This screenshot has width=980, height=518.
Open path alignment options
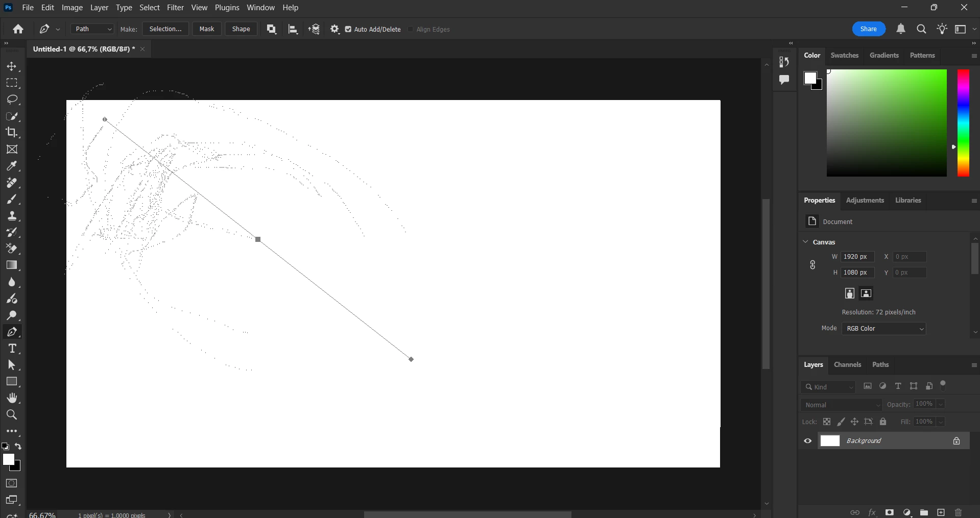click(x=293, y=29)
